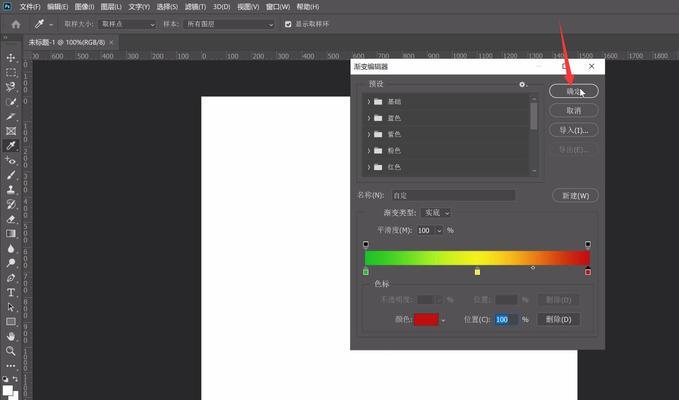Click the Home icon in options bar
The image size is (679, 400).
pyautogui.click(x=16, y=24)
